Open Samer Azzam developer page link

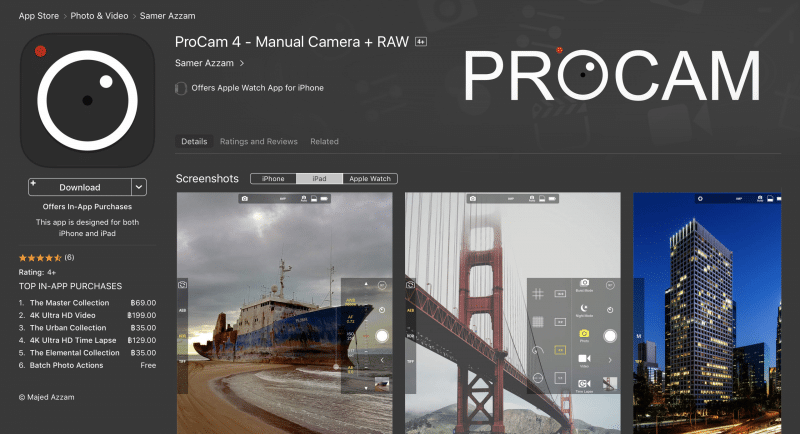[204, 63]
